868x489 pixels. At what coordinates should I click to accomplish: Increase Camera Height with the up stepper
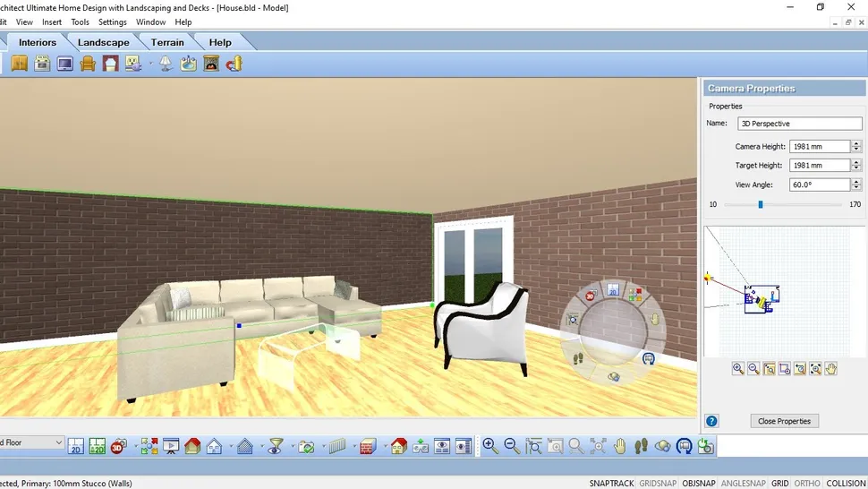(856, 143)
